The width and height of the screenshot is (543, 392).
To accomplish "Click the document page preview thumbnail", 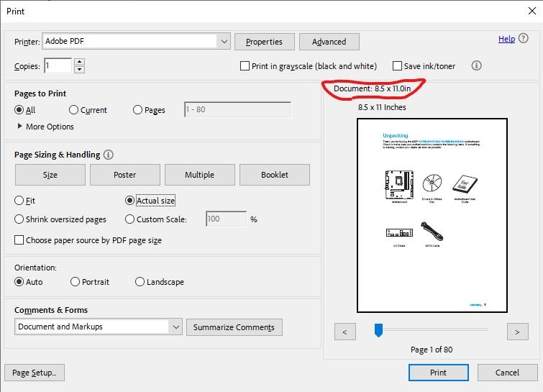I will [x=432, y=215].
